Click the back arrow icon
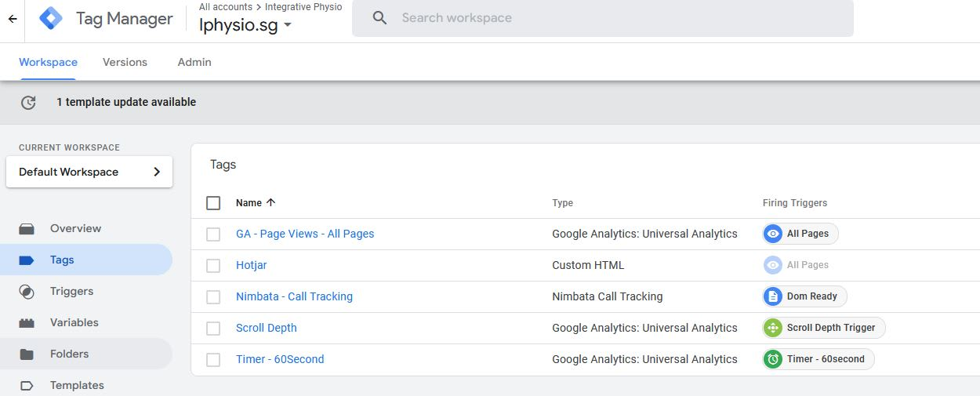Screen dimensions: 980x396 point(13,19)
